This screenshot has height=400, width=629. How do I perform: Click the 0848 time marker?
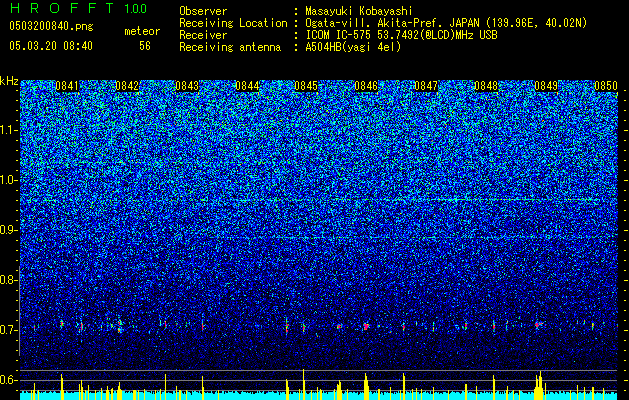(486, 86)
